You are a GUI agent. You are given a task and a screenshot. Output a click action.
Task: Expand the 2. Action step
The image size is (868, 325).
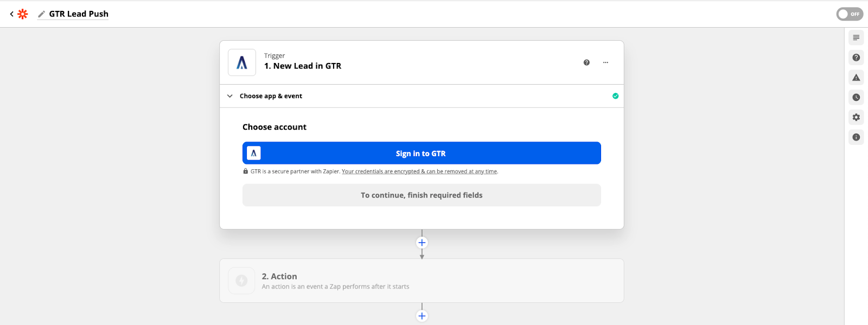(x=422, y=281)
